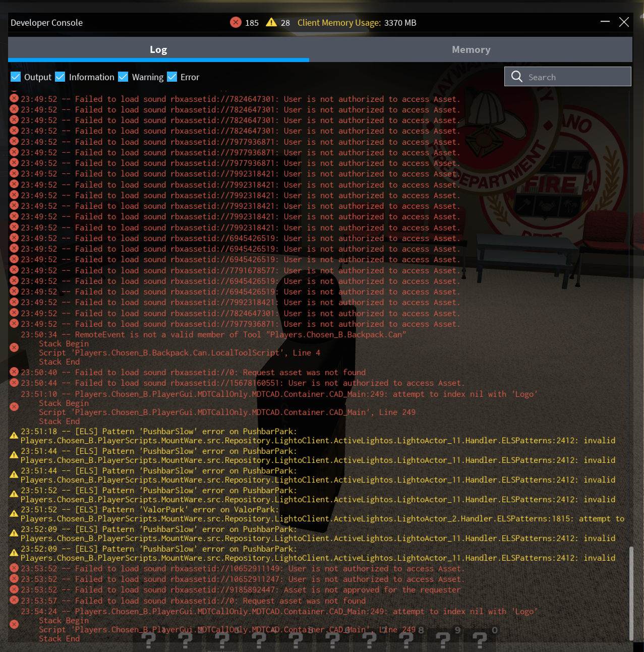Screen dimensions: 644x652
Task: Click the Client Memory Usage label
Action: [339, 23]
